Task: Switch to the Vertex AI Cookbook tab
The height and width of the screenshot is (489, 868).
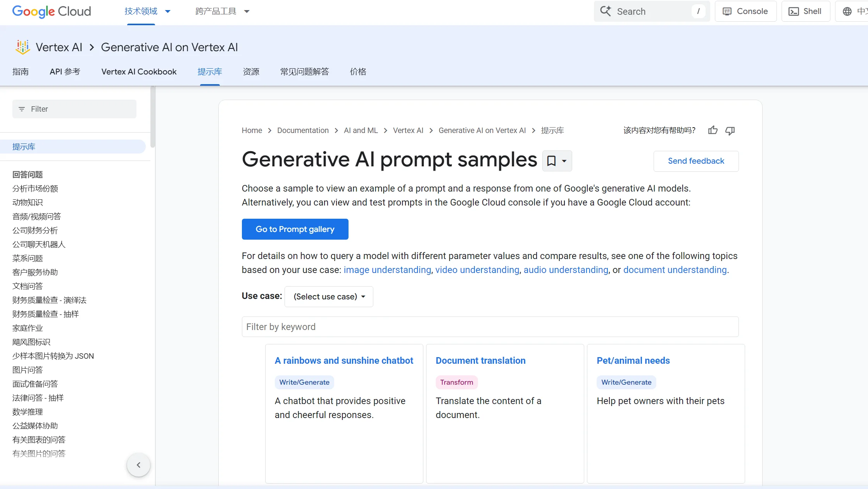Action: point(139,72)
